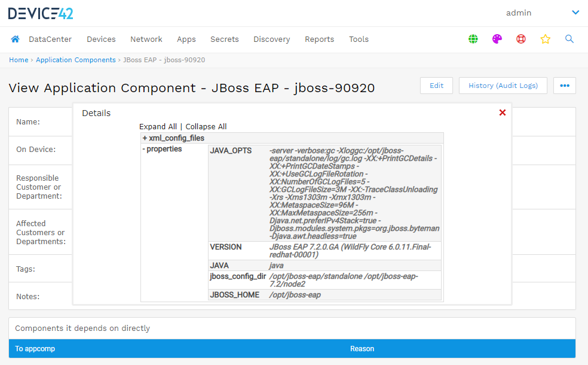Click the Tags: field label
588x365 pixels.
click(x=26, y=269)
